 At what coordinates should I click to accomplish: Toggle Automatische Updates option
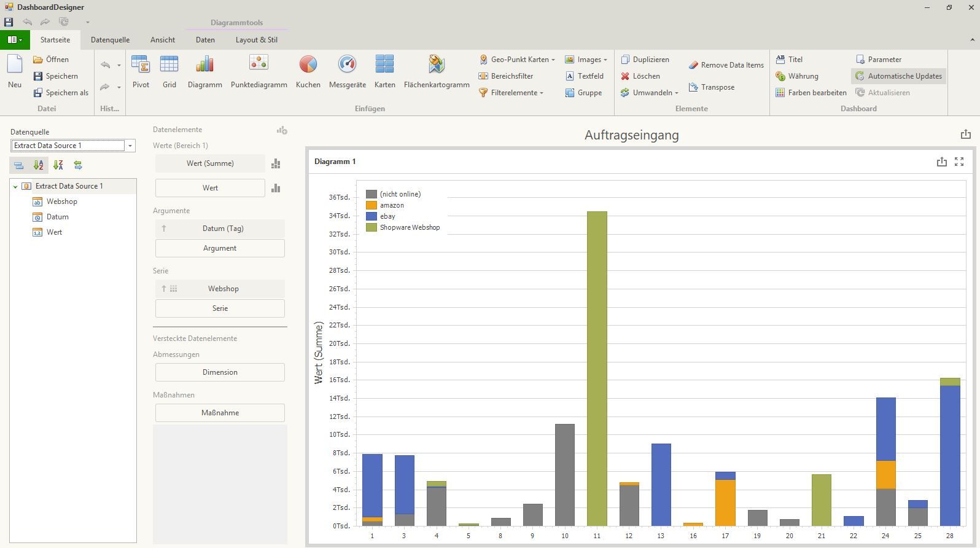pos(898,76)
